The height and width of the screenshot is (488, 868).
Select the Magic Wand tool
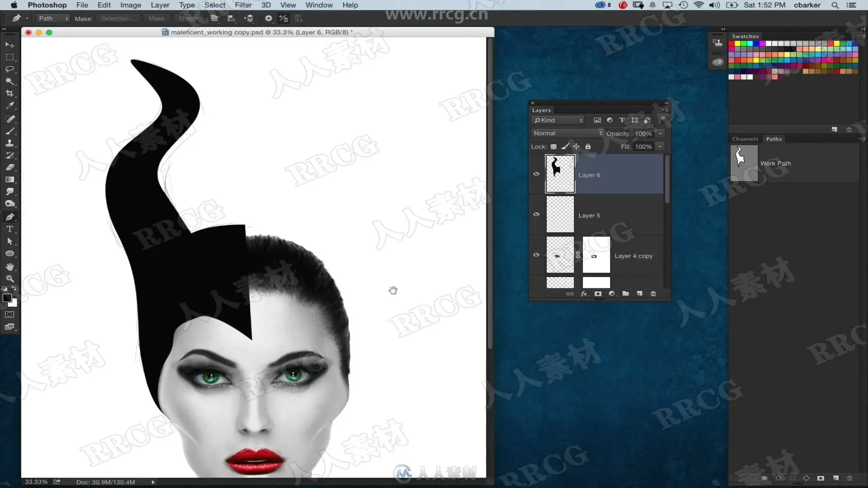coord(9,81)
